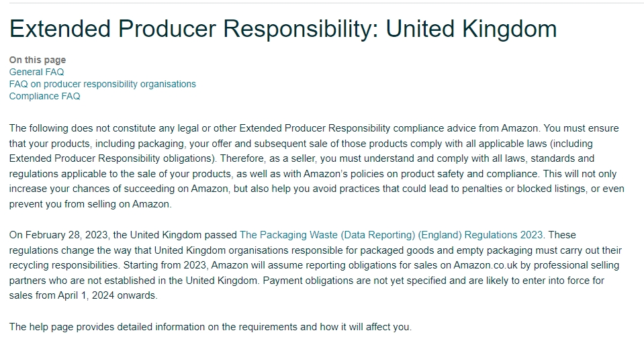644x343 pixels.
Task: Click the Extended Producer Responsibility: United Kingdom heading
Action: click(x=283, y=29)
